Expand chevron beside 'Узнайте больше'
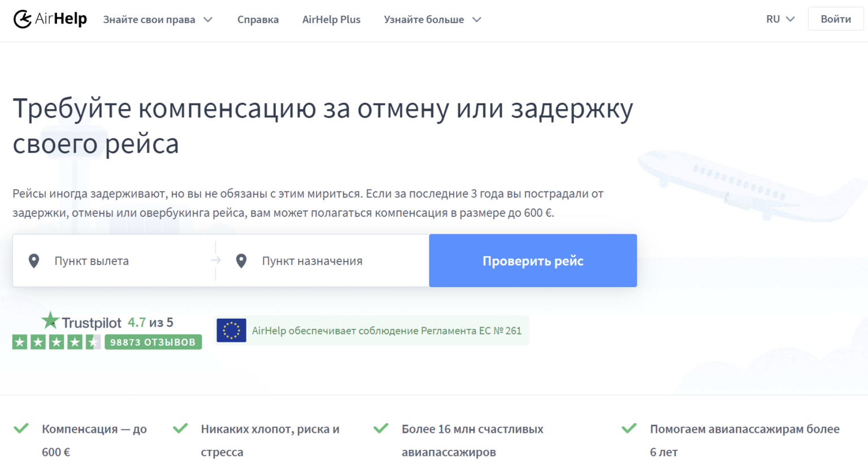This screenshot has width=868, height=469. click(477, 20)
